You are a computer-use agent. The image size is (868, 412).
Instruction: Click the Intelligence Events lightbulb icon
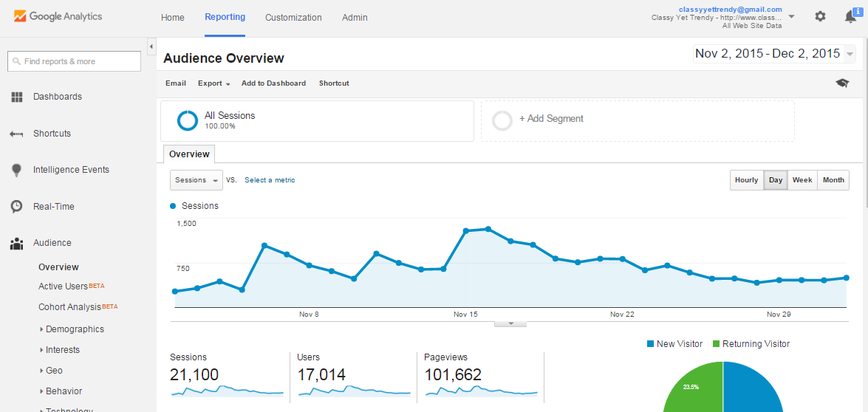tap(16, 170)
